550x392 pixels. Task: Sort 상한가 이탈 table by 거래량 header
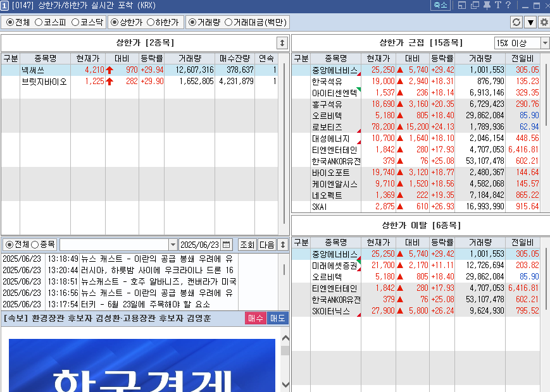(480, 242)
